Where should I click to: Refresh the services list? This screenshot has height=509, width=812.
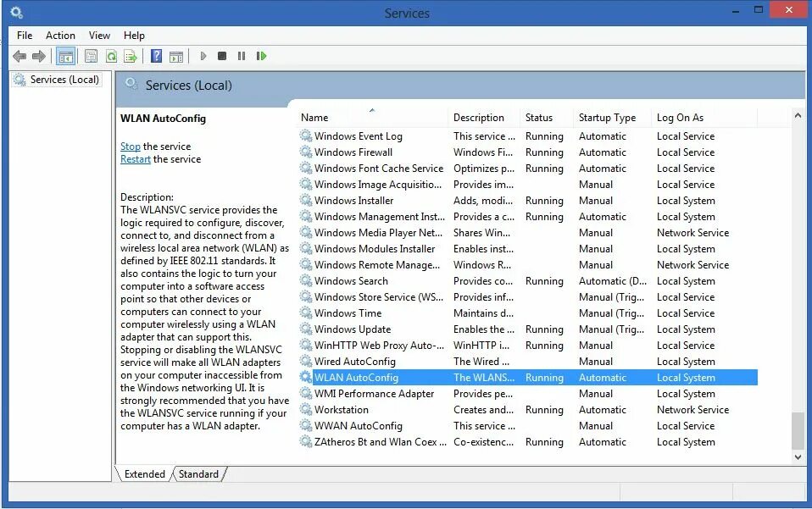click(x=110, y=55)
